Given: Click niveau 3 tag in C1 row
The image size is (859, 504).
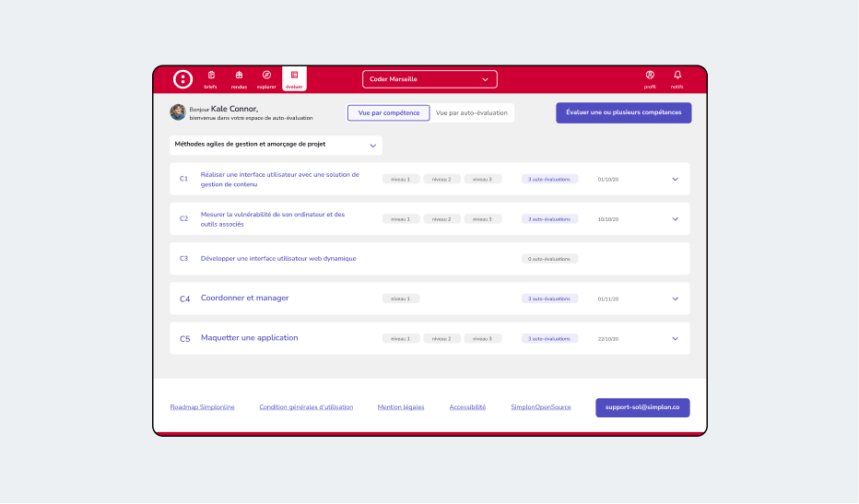Looking at the screenshot, I should [x=483, y=179].
